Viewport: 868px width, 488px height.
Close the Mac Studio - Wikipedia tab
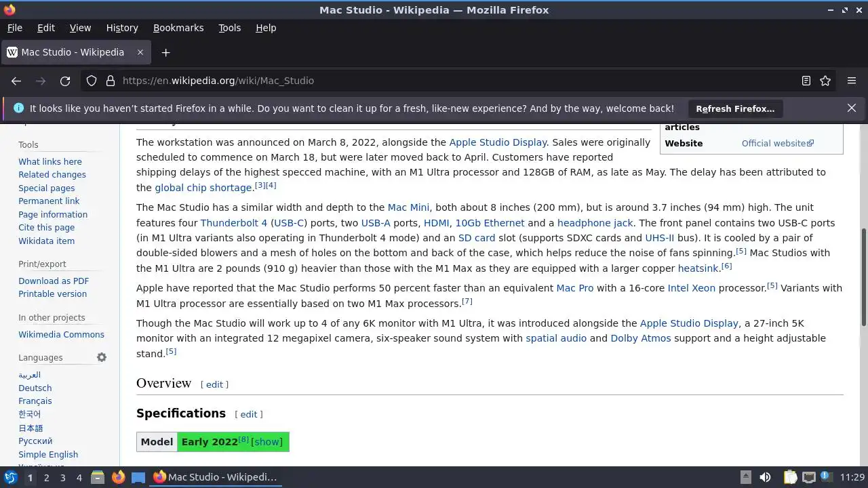(140, 52)
